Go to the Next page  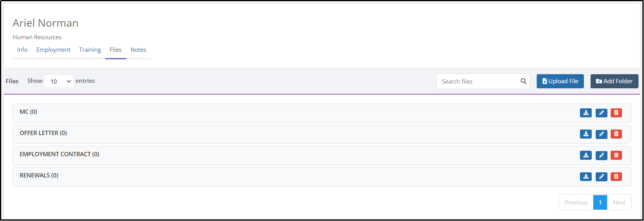[619, 203]
